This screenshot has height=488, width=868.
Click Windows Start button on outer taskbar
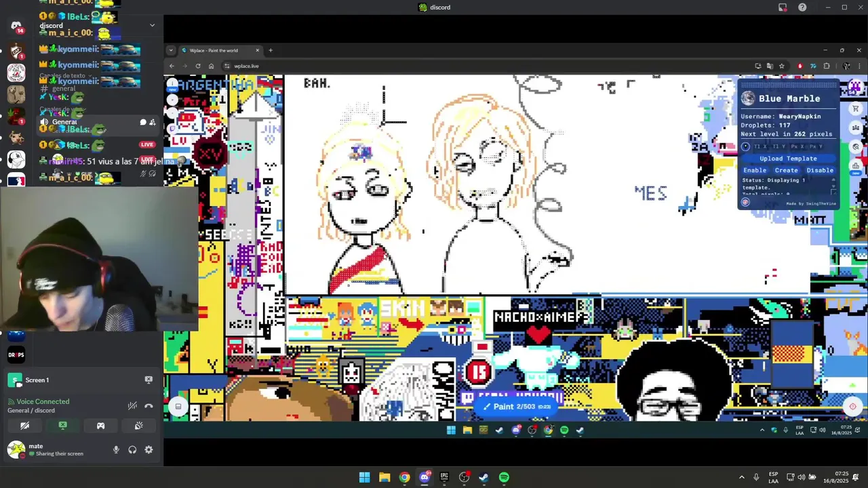[364, 477]
